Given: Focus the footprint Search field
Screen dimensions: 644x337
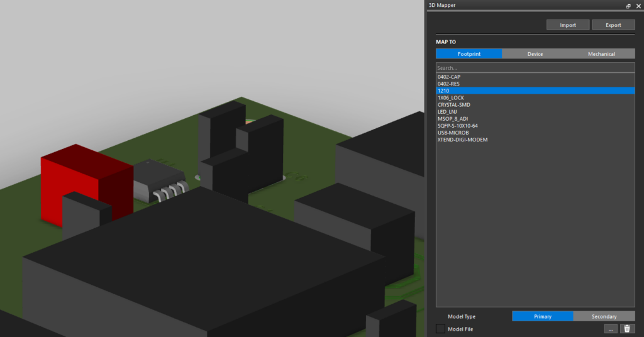Looking at the screenshot, I should coord(535,68).
